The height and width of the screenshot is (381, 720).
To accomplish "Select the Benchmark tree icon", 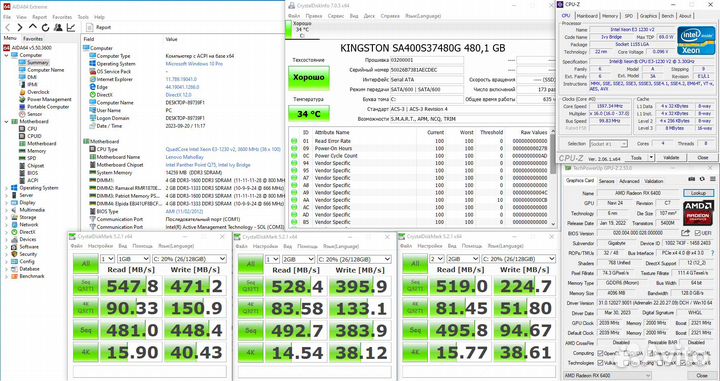I will click(14, 276).
